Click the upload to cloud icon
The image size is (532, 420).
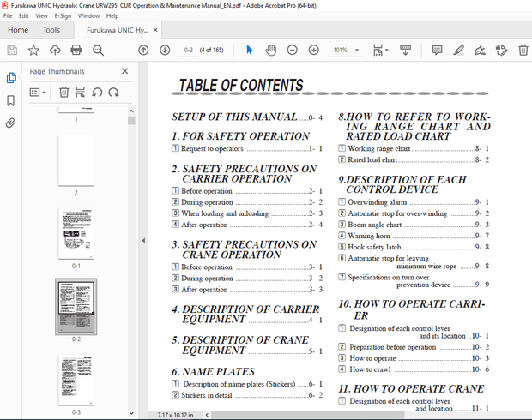click(55, 51)
